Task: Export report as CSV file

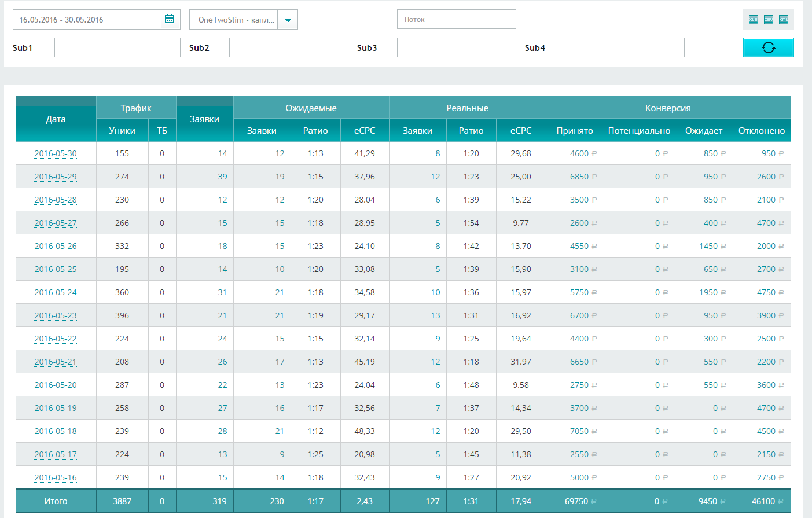Action: (x=769, y=19)
